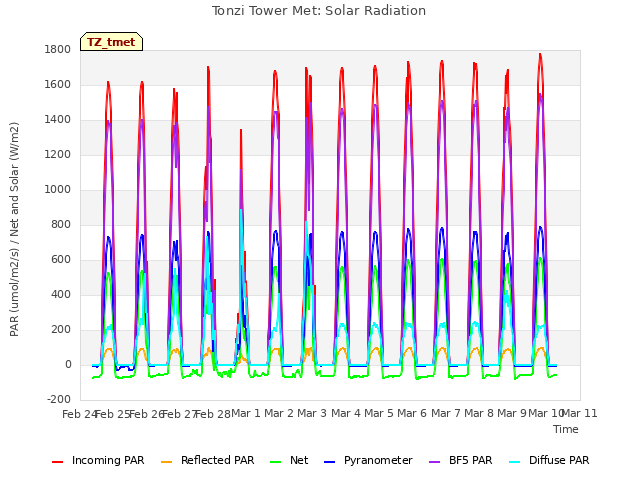Click the Mar 1 x-axis date label
The height and width of the screenshot is (480, 640).
246,413
